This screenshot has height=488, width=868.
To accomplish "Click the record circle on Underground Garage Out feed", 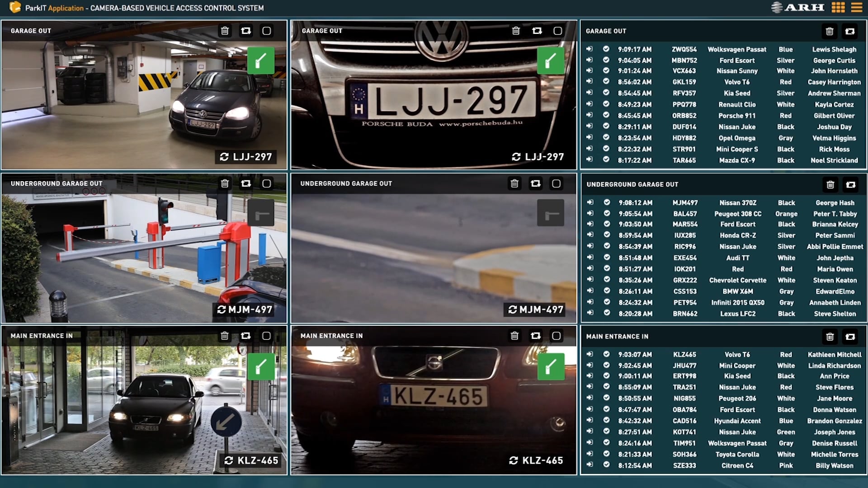I will pos(267,183).
